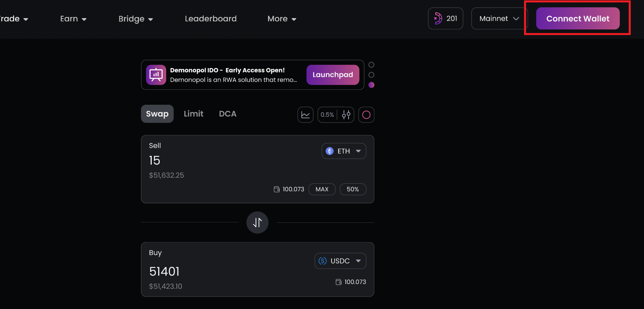Open the ETH sell token dropdown
Screen dimensions: 644x309
pyautogui.click(x=344, y=151)
